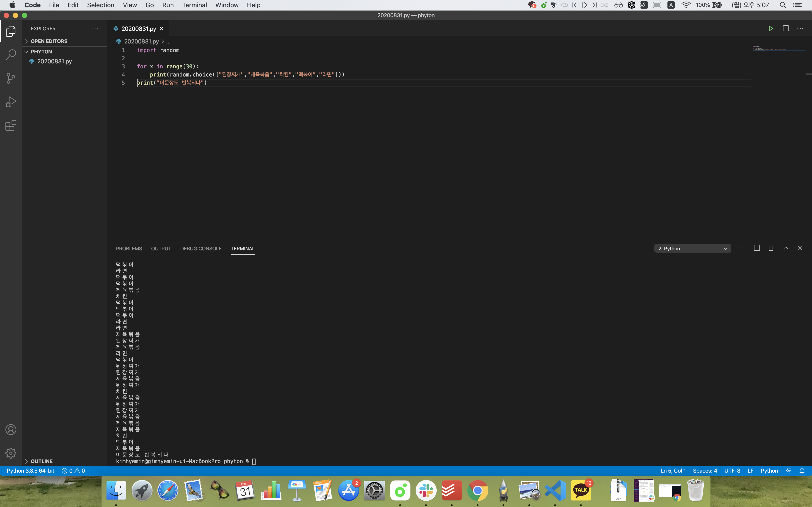
Task: Open the Manage gear icon
Action: (x=11, y=453)
